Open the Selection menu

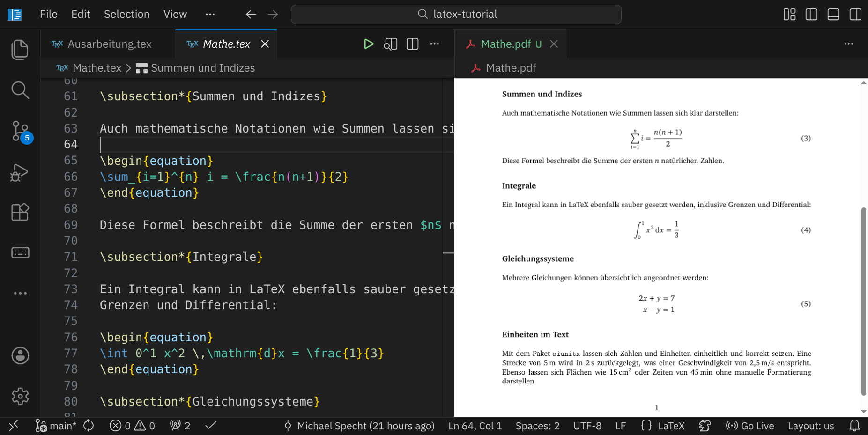(126, 15)
